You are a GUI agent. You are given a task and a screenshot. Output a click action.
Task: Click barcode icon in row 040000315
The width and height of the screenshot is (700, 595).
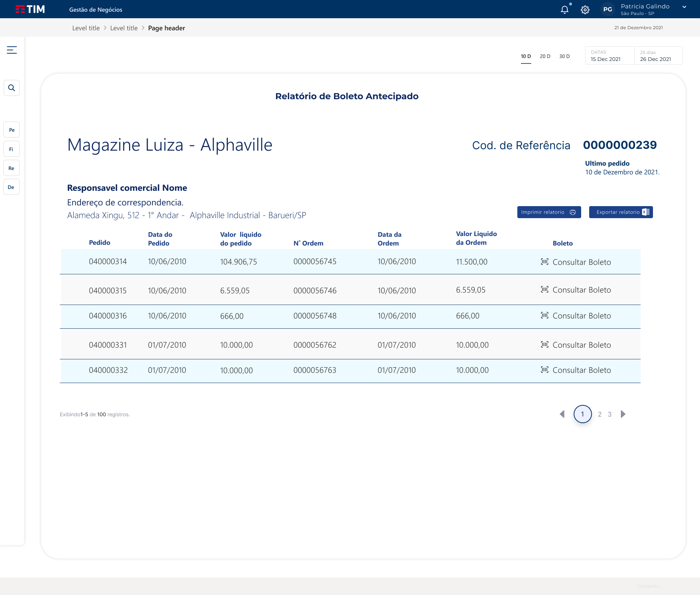pyautogui.click(x=545, y=289)
